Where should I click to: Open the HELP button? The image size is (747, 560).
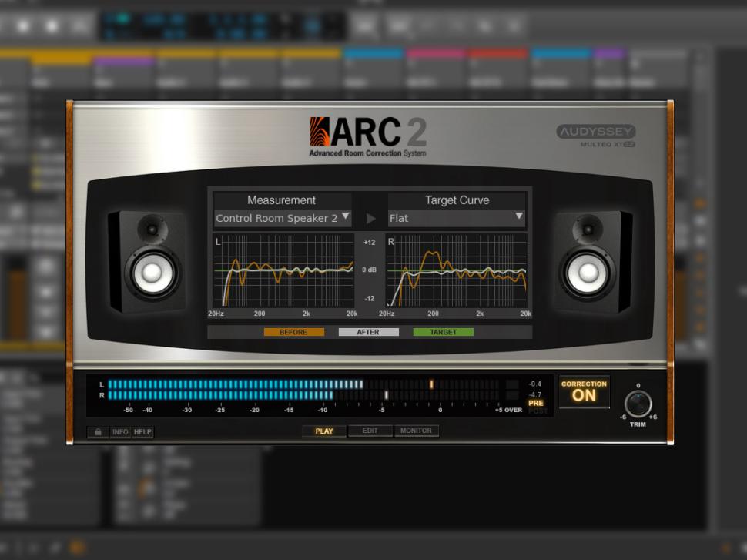142,432
